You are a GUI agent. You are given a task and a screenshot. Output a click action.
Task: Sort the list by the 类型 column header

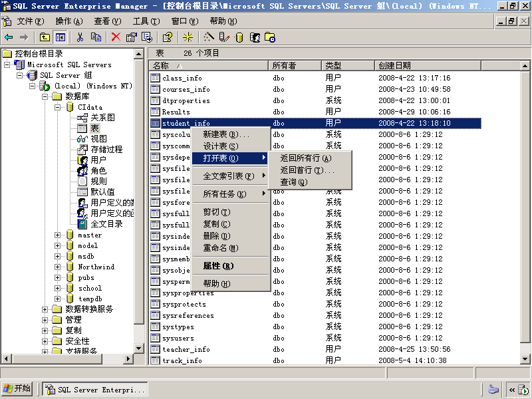(x=348, y=65)
